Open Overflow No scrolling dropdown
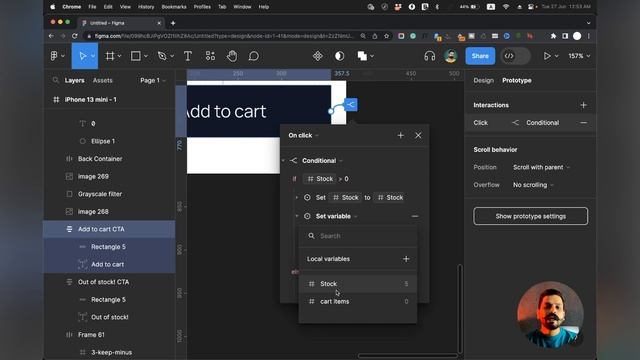 coord(533,184)
